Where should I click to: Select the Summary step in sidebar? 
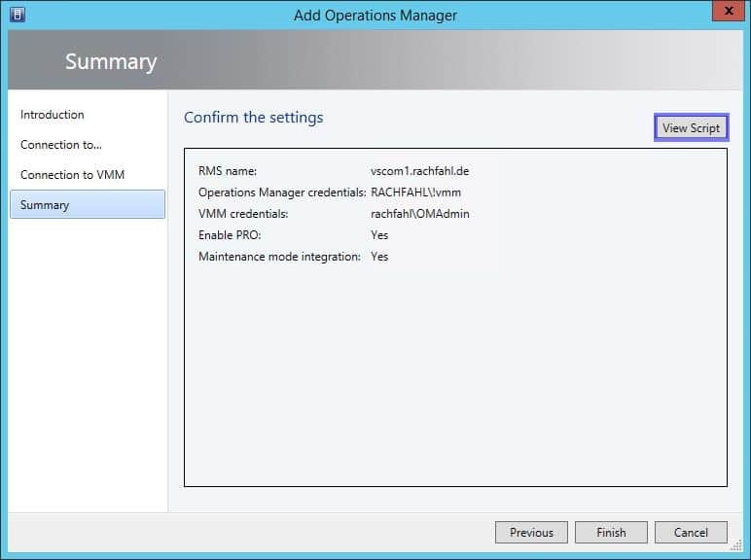click(x=88, y=204)
